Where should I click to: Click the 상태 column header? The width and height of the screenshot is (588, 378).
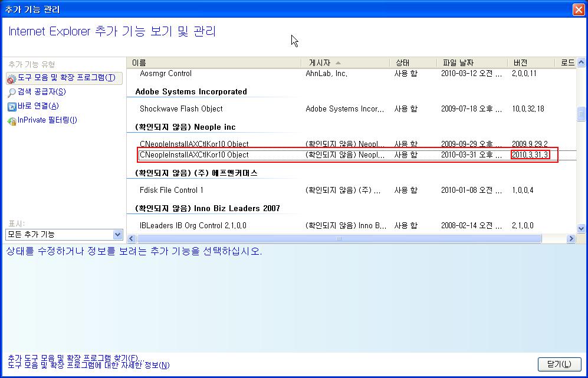[413, 63]
